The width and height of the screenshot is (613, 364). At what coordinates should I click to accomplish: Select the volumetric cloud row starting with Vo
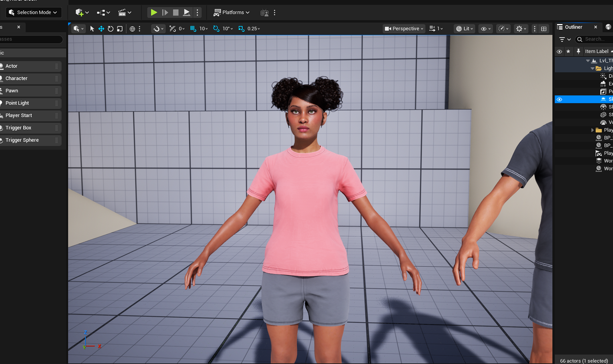(x=584, y=122)
